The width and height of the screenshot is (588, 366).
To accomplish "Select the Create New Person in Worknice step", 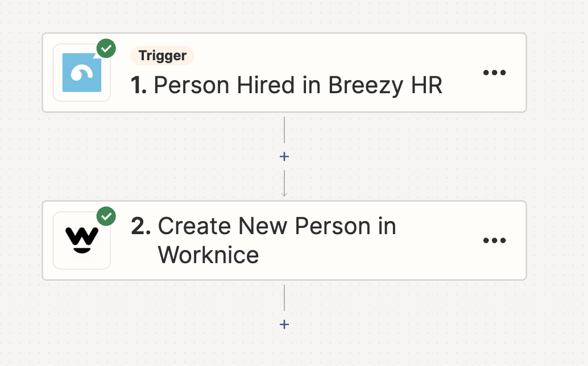I will [x=276, y=240].
